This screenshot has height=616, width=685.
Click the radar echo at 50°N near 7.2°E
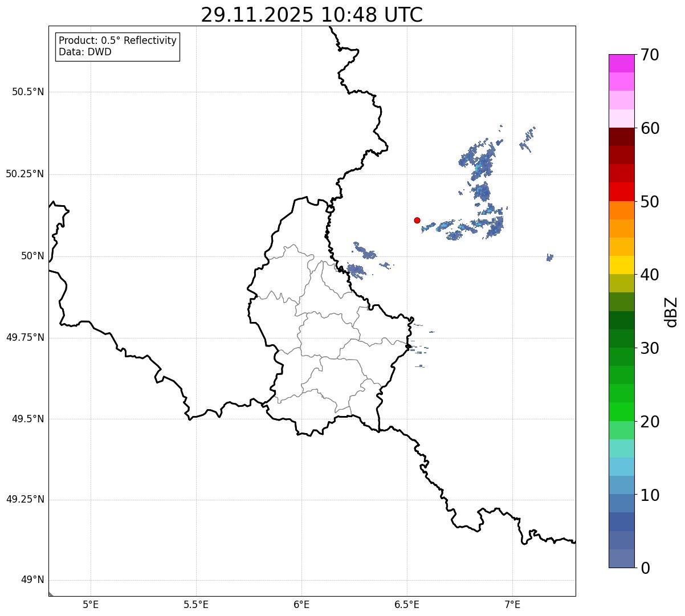(x=549, y=258)
